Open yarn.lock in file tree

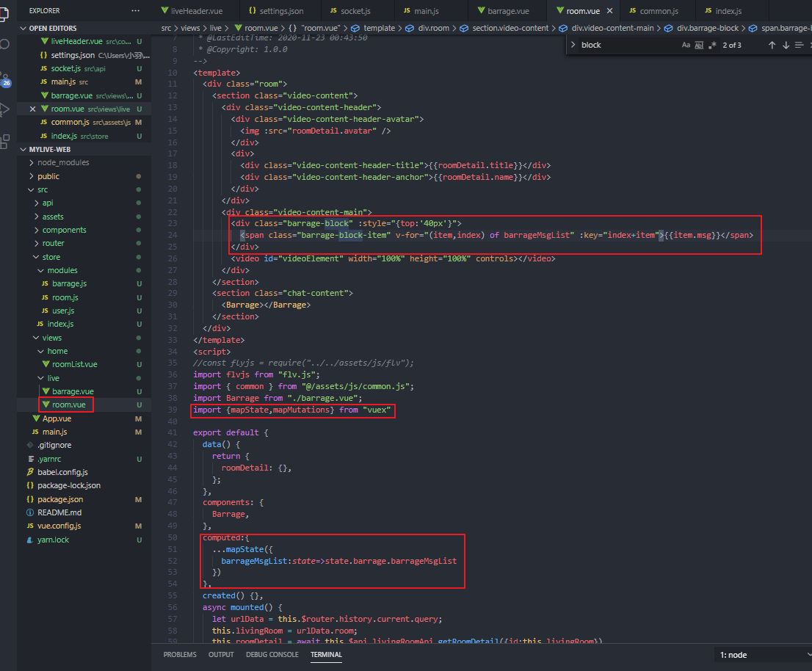tap(53, 540)
